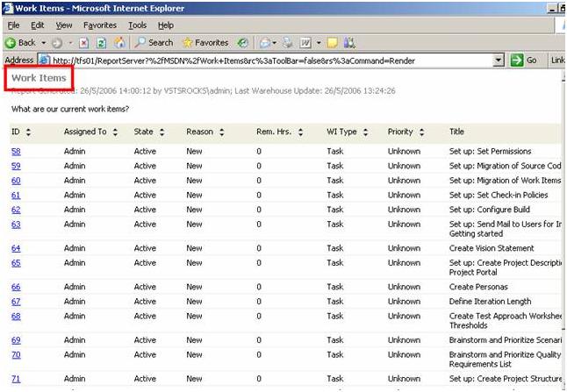Screen dimensions: 567x392
Task: Expand the address bar dropdown
Action: point(499,61)
